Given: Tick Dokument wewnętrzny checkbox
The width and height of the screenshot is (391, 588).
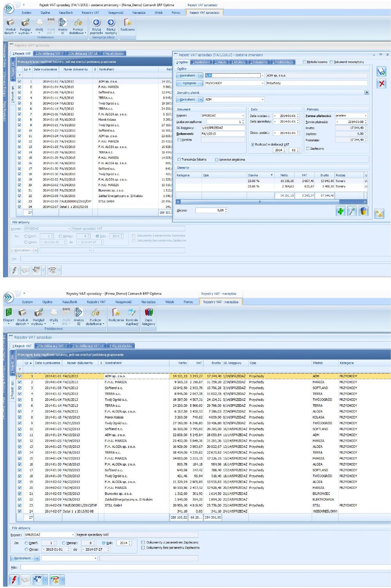Looking at the screenshot, I should [332, 62].
